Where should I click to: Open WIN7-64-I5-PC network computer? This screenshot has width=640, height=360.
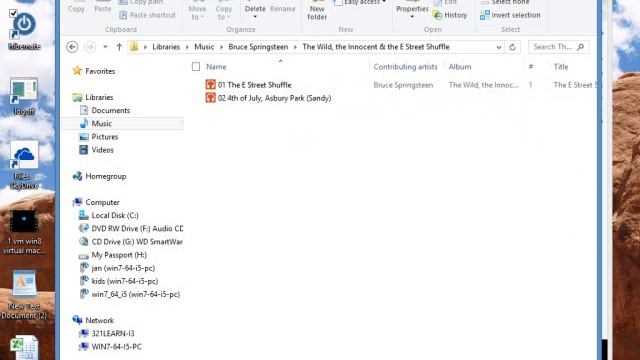pos(116,347)
